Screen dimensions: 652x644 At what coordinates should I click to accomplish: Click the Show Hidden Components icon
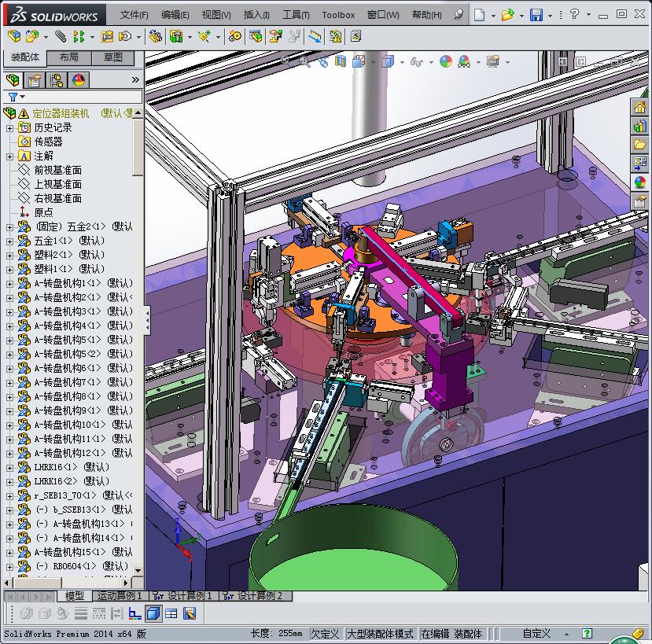tap(156, 37)
